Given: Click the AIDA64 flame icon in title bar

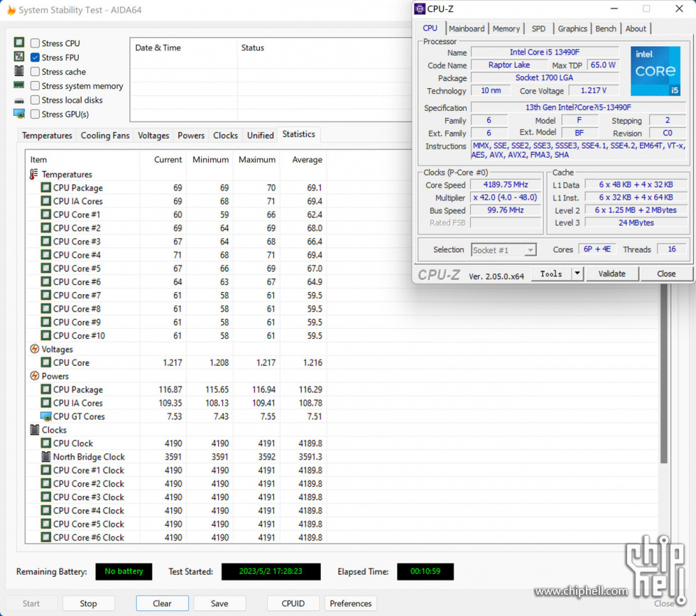Looking at the screenshot, I should tap(11, 10).
